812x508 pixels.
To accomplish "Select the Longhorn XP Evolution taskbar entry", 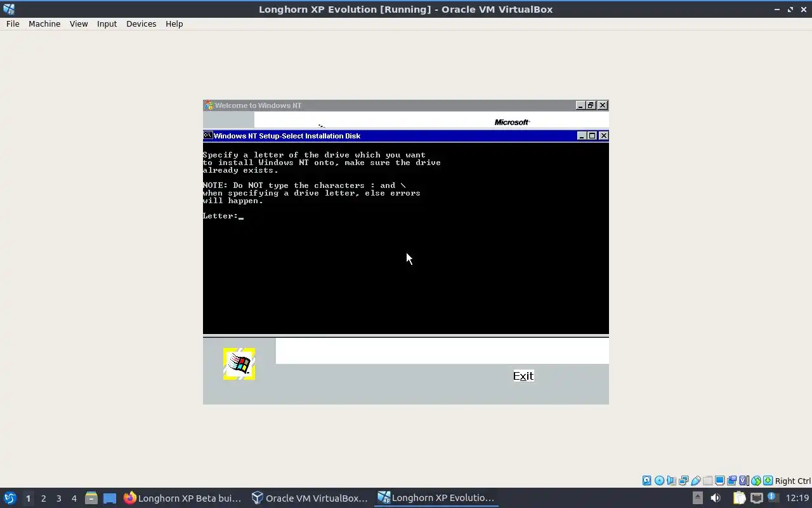I will point(436,498).
